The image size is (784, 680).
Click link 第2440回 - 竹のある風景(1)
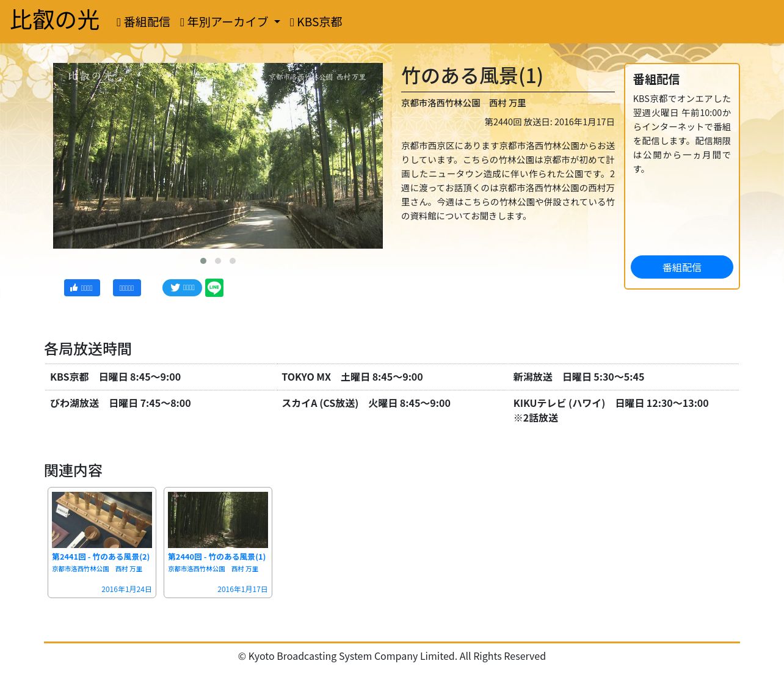tap(217, 557)
